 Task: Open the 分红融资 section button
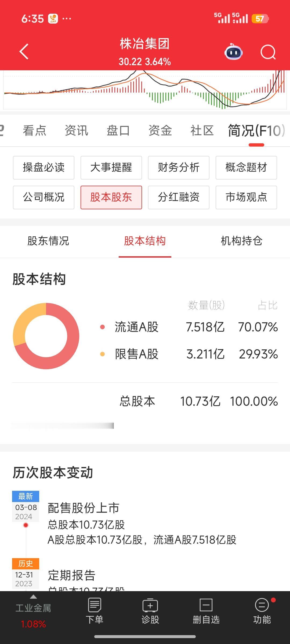(179, 197)
